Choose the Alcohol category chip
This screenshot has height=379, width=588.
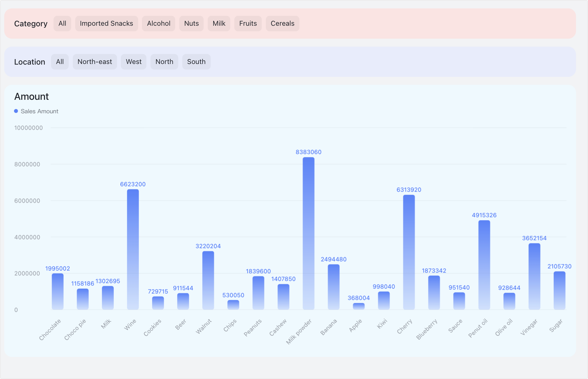point(158,24)
